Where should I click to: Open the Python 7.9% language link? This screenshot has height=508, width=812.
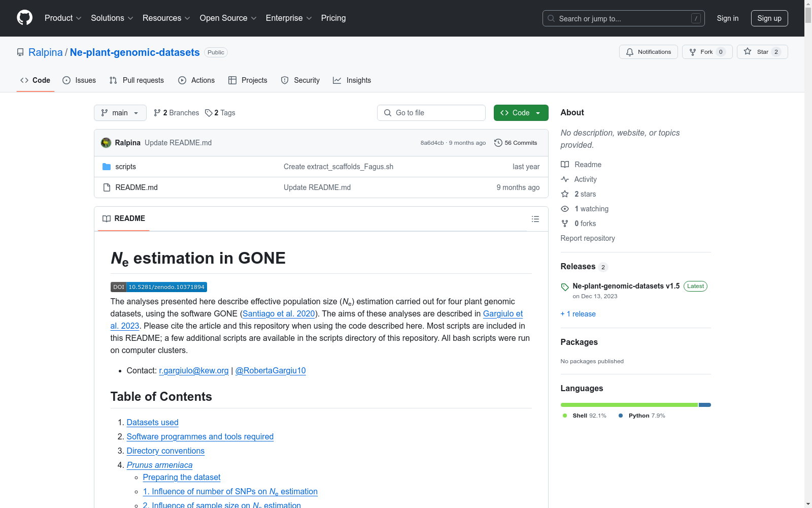point(642,416)
